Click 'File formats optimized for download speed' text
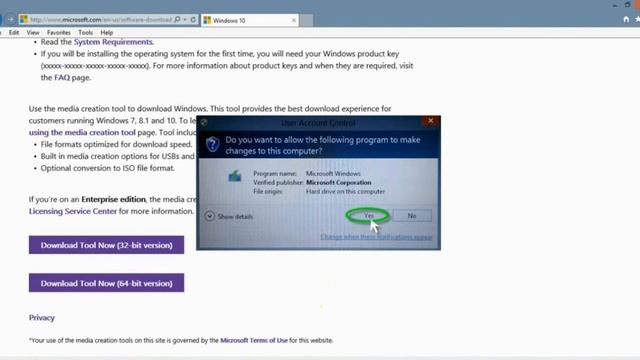 click(116, 144)
